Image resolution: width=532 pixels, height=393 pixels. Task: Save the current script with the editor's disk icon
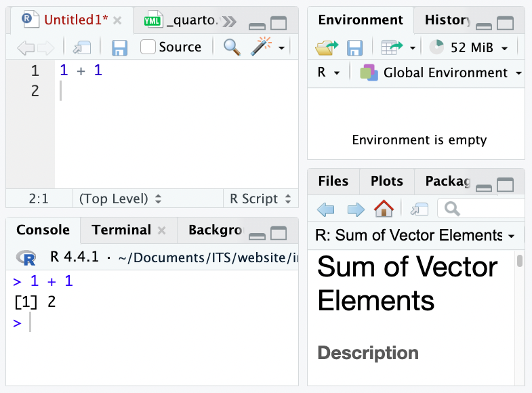pyautogui.click(x=119, y=47)
